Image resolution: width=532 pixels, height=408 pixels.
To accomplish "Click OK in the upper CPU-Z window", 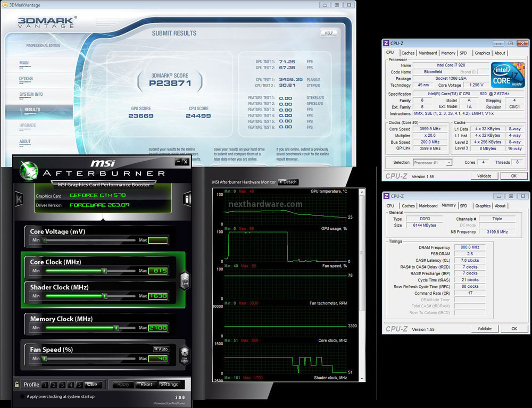I will pos(514,176).
